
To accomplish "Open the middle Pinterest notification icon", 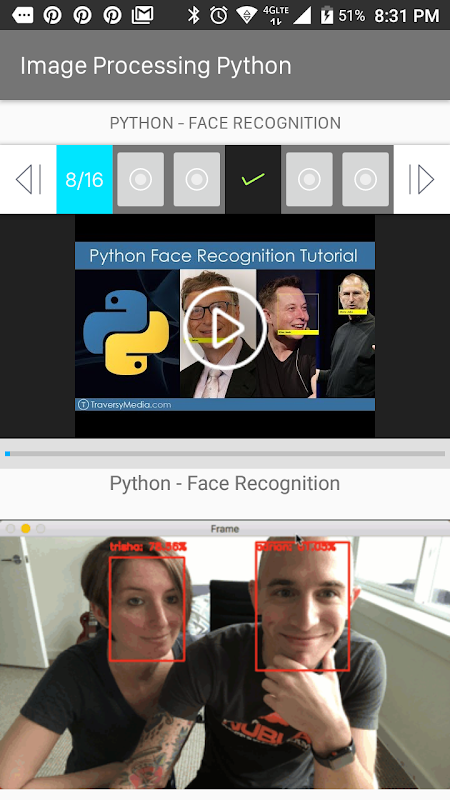I will click(x=82, y=15).
